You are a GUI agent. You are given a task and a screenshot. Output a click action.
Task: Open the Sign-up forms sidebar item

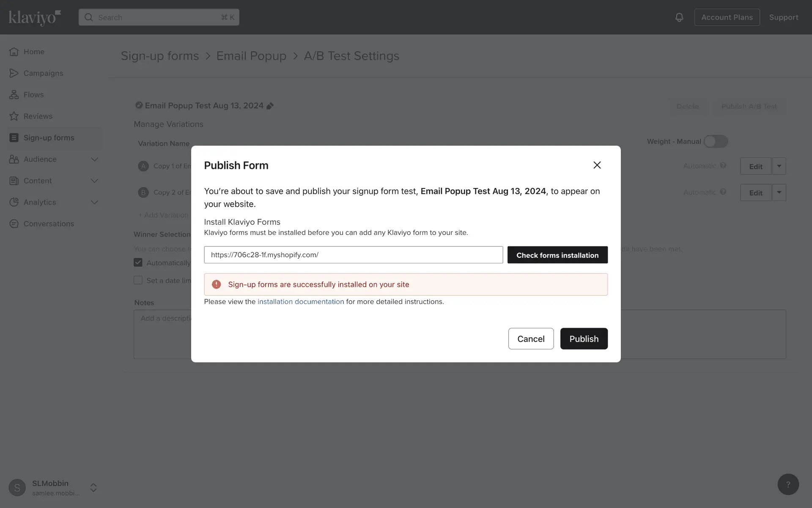coord(49,138)
